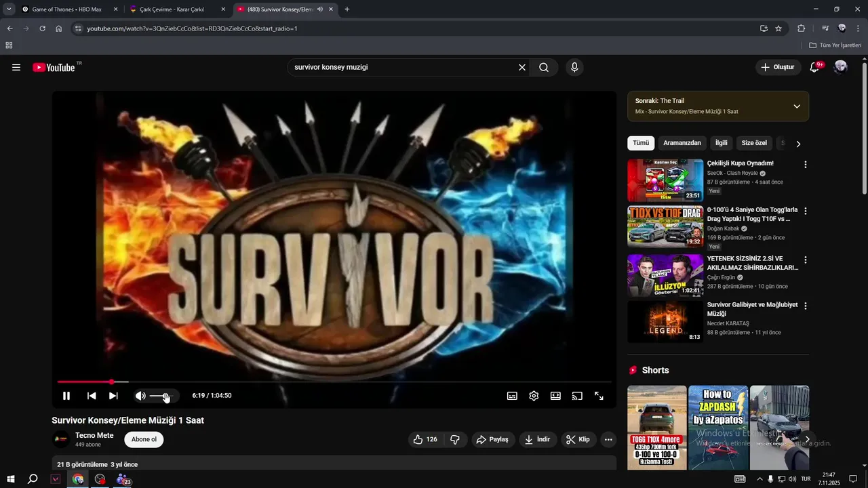Enter fullscreen mode
The height and width of the screenshot is (488, 868).
coord(599,396)
